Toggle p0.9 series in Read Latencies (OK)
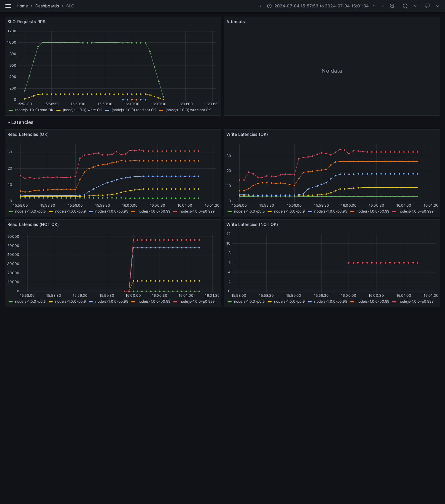The height and width of the screenshot is (504, 445). 70,211
